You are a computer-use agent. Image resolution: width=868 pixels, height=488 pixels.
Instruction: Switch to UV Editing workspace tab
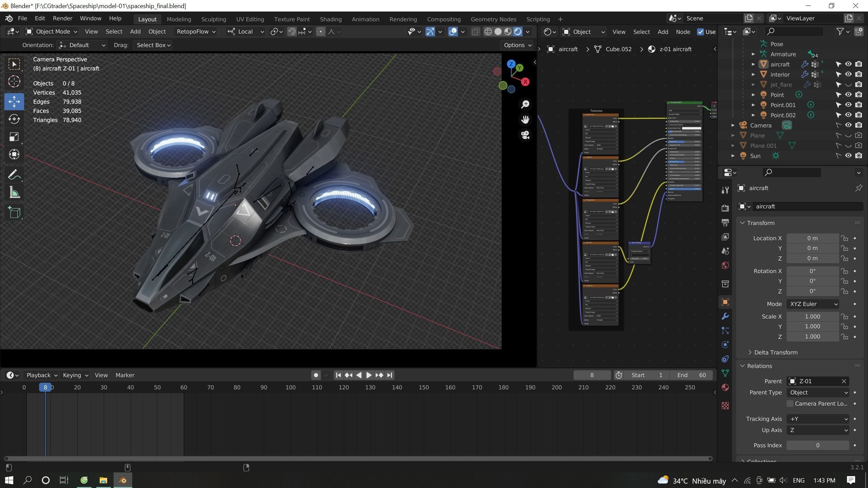click(x=250, y=19)
